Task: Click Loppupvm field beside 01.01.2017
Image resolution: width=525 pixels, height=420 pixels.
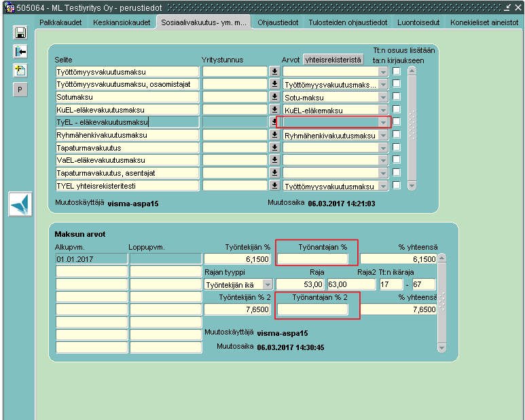Action: (166, 259)
